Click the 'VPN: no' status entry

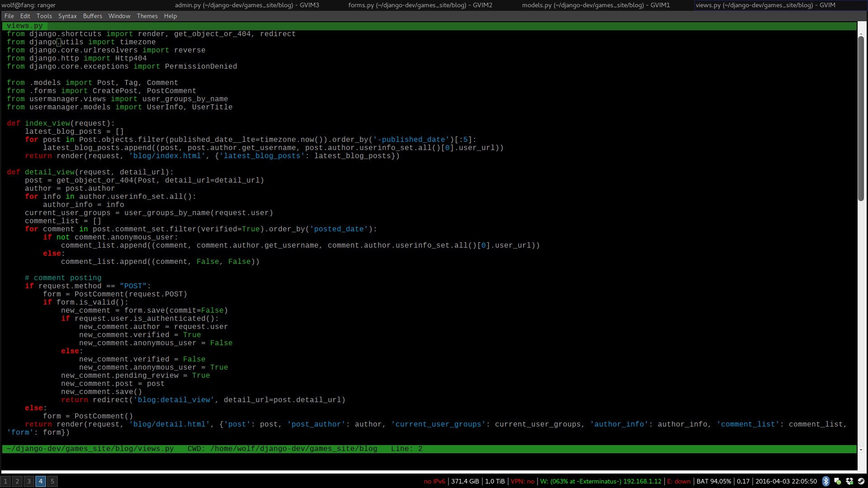coord(522,481)
